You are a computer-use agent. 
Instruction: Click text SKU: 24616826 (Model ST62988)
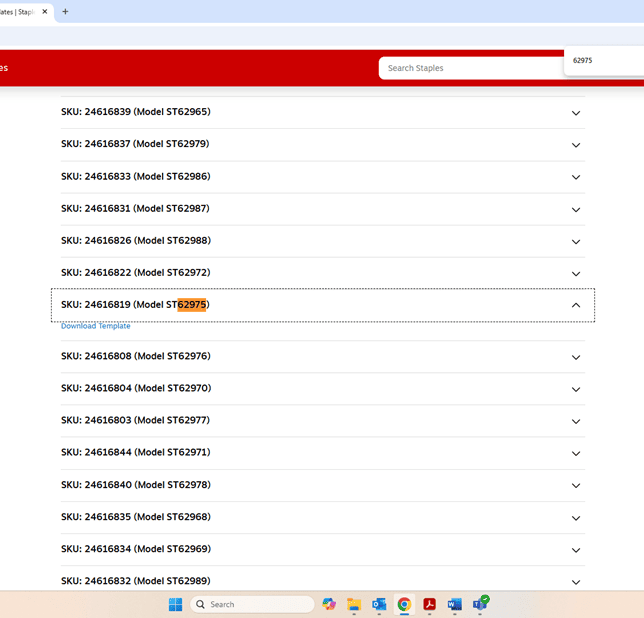click(x=136, y=240)
